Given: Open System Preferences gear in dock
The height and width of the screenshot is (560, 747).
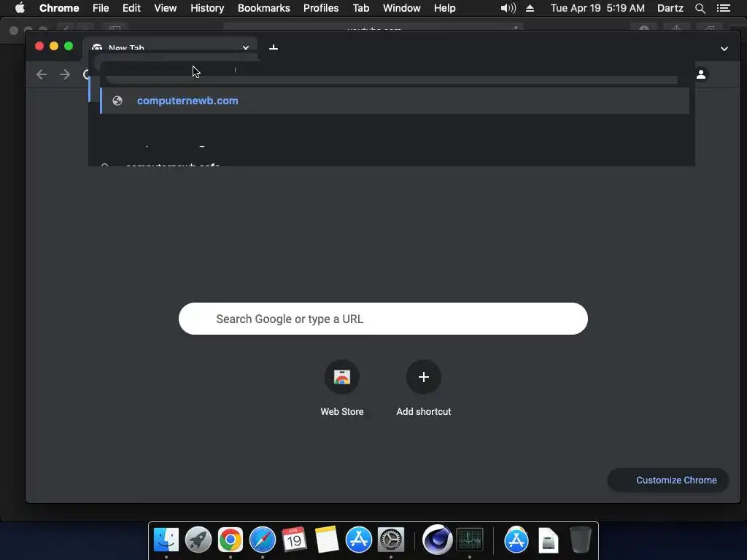Looking at the screenshot, I should click(391, 540).
